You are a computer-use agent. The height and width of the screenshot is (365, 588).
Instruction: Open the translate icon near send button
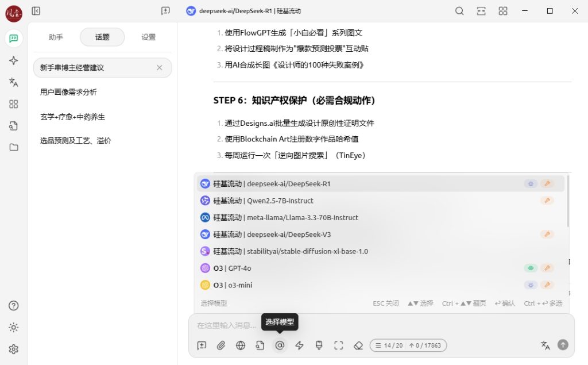(x=544, y=345)
